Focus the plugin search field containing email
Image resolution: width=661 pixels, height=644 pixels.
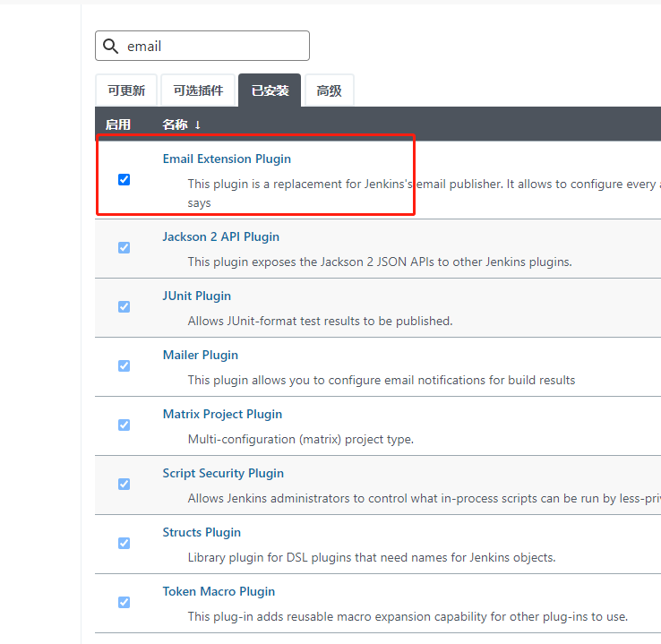tap(202, 46)
